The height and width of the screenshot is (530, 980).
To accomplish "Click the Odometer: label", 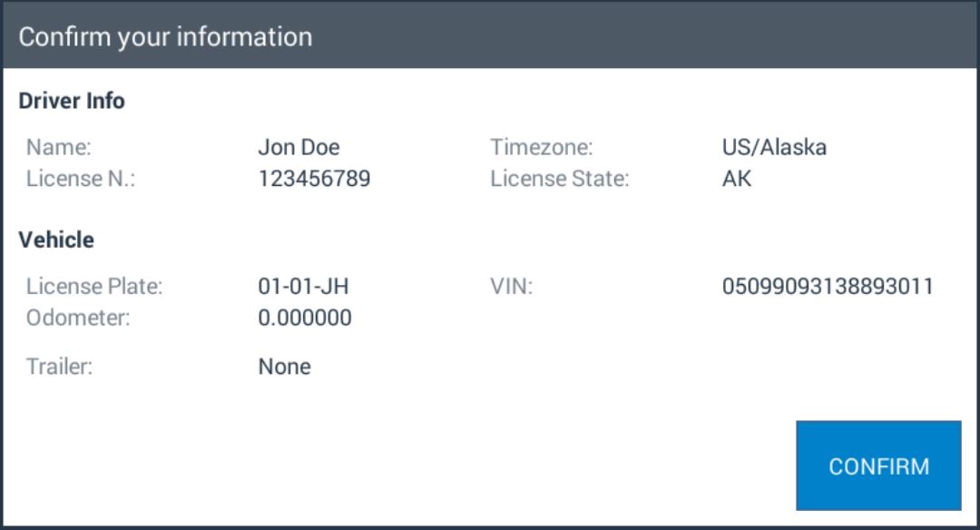I will click(x=78, y=318).
